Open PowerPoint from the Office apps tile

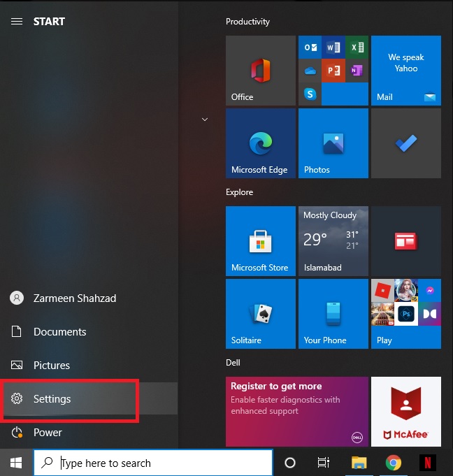333,71
